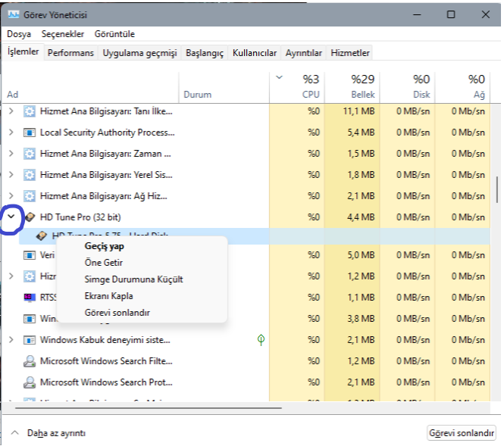Switch to the Hizmetler tab
Viewport: 504px width, 446px height.
tap(350, 53)
